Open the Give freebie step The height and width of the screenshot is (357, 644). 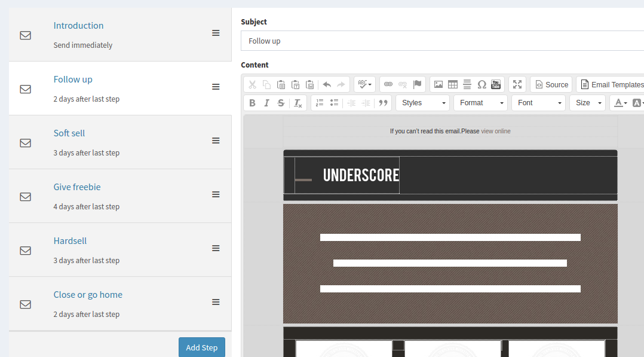tap(77, 187)
